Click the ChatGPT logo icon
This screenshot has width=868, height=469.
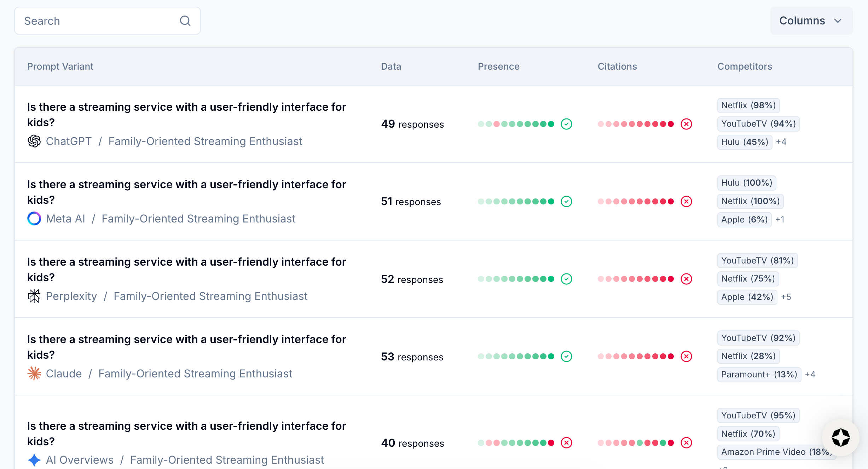tap(34, 141)
